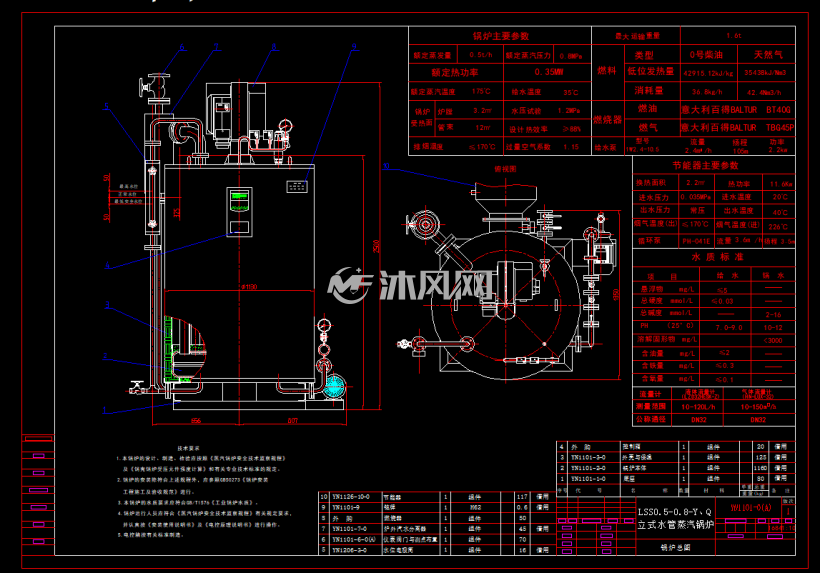The image size is (820, 573).
Task: Select part code YN1206-3-0 row
Action: pyautogui.click(x=349, y=550)
